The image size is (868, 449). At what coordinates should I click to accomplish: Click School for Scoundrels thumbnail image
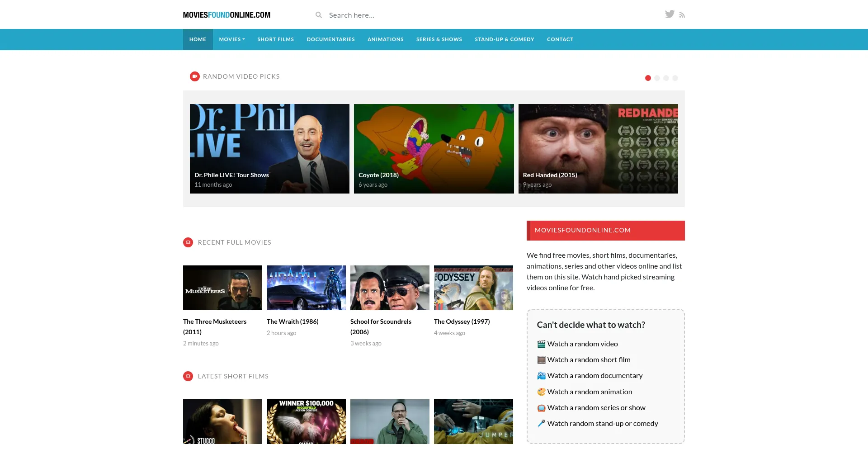390,288
